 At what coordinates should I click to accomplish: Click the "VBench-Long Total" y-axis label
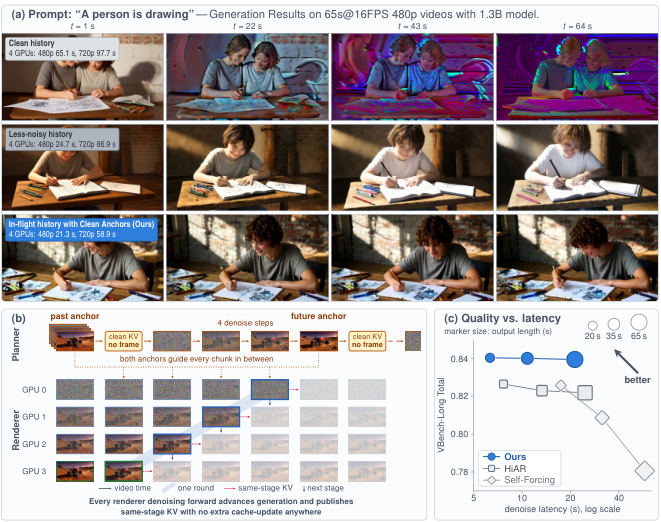[x=441, y=415]
